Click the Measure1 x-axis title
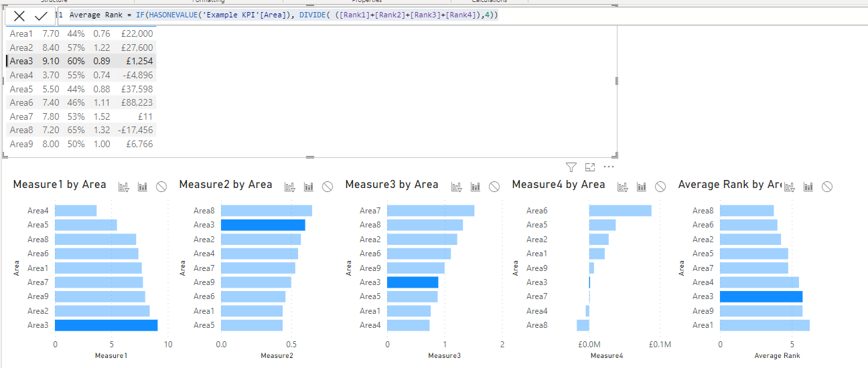 coord(111,355)
